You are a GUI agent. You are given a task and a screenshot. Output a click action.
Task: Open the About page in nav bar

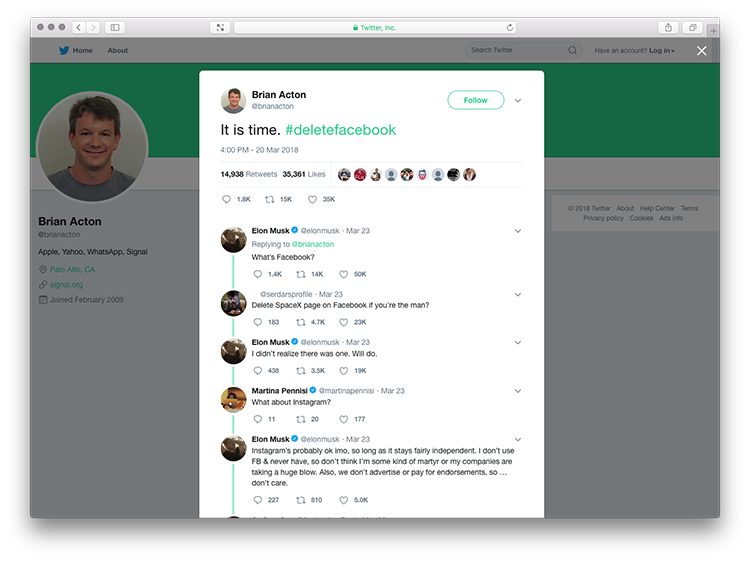click(x=118, y=50)
